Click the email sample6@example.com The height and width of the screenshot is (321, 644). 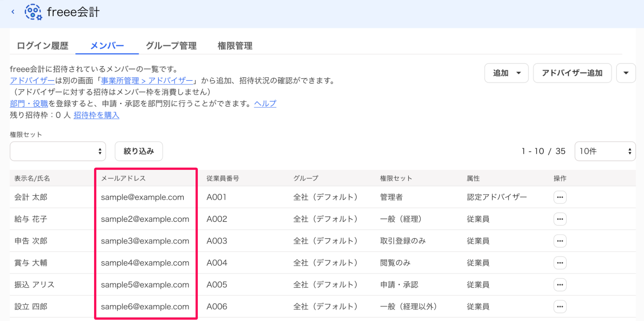(145, 307)
